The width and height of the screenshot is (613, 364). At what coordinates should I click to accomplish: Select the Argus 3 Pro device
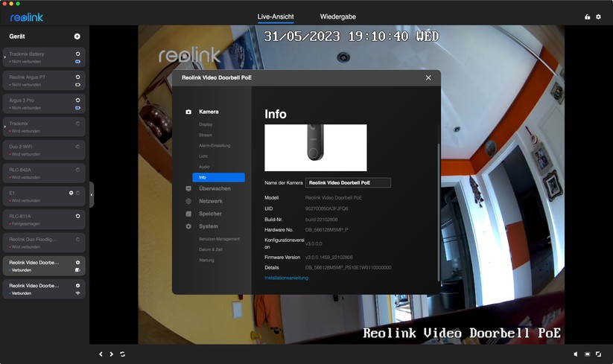(x=44, y=103)
